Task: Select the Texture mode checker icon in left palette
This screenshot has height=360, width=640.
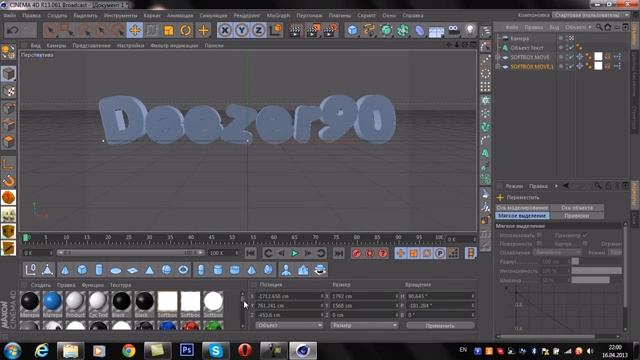Action: click(9, 91)
